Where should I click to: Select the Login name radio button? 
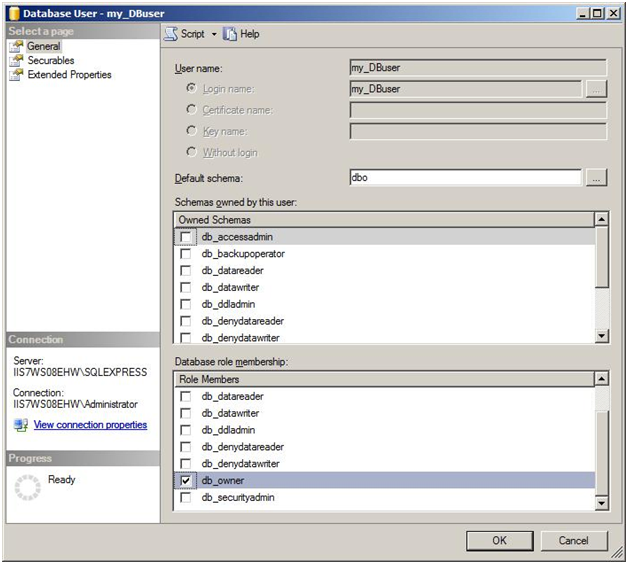pos(191,88)
